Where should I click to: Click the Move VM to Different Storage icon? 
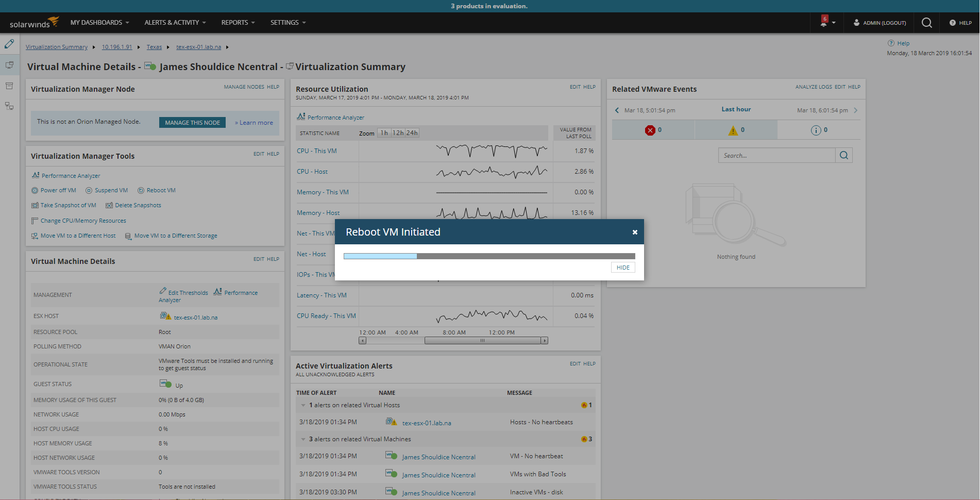[128, 236]
